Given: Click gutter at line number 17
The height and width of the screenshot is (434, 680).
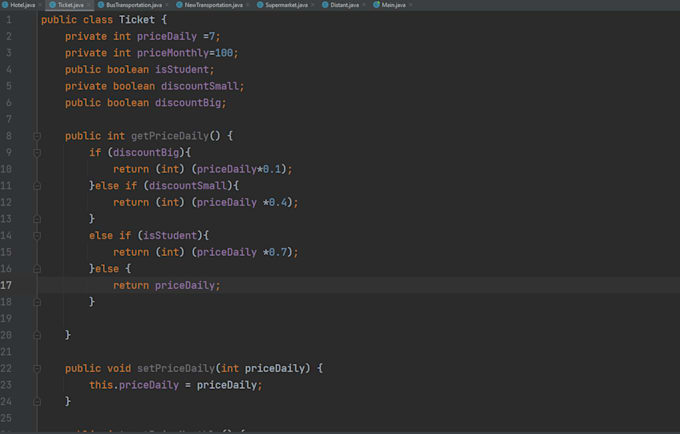Looking at the screenshot, I should 10,285.
